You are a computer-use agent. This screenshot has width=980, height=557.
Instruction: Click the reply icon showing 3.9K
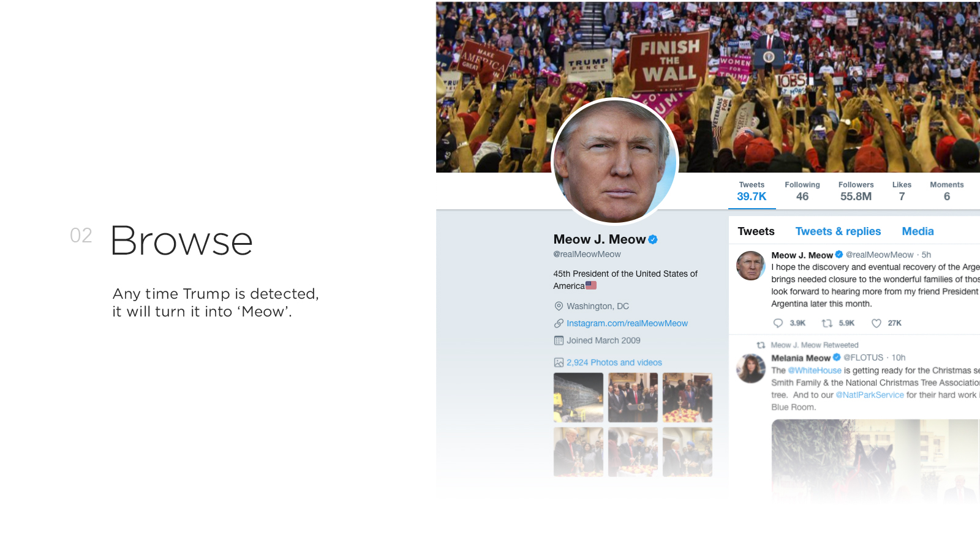pos(778,323)
